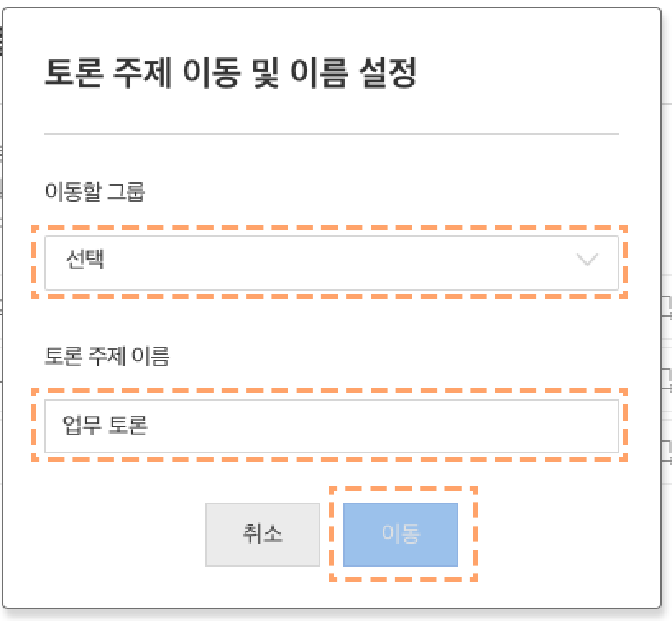672x621 pixels.
Task: Confirm the move with the 이동 button
Action: click(401, 535)
